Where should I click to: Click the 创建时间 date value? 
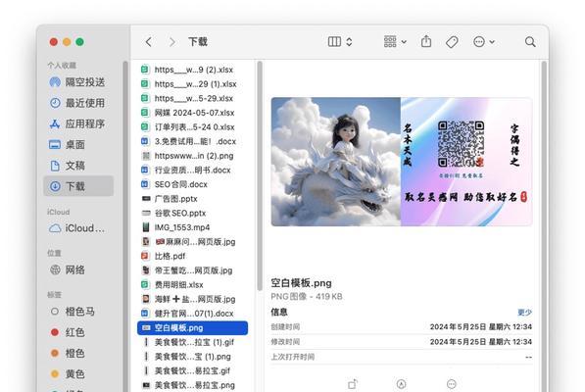(x=481, y=326)
